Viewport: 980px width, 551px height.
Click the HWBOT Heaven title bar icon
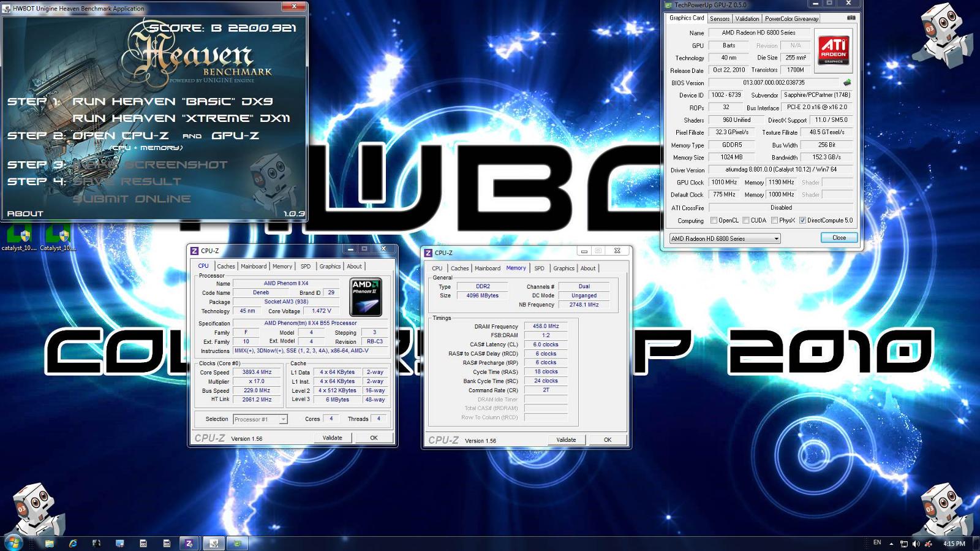point(7,9)
